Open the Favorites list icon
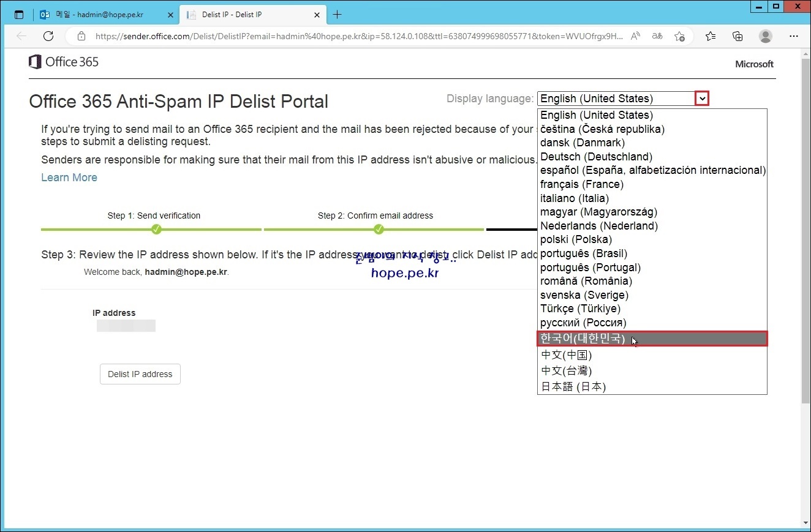Viewport: 811px width, 532px height. point(711,36)
